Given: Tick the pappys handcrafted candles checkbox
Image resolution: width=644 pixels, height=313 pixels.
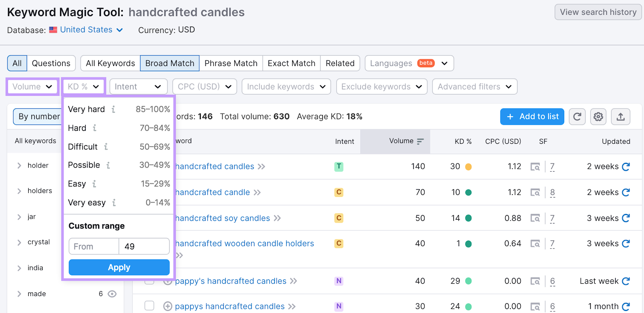Looking at the screenshot, I should click(x=149, y=306).
